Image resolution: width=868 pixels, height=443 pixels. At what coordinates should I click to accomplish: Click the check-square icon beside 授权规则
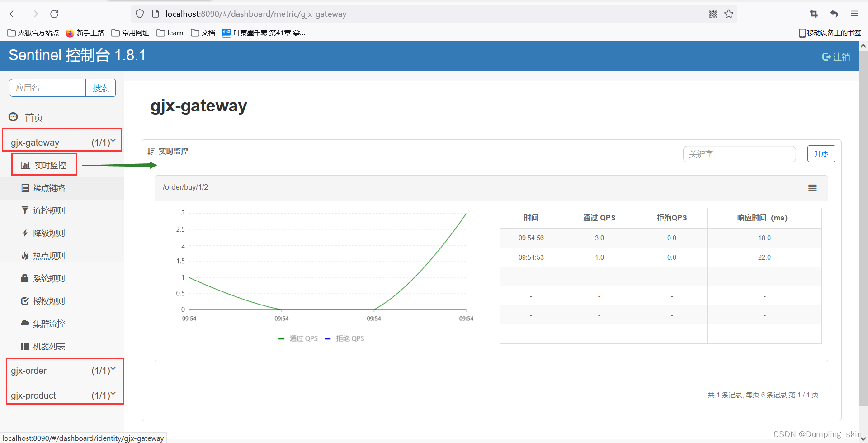pyautogui.click(x=25, y=301)
